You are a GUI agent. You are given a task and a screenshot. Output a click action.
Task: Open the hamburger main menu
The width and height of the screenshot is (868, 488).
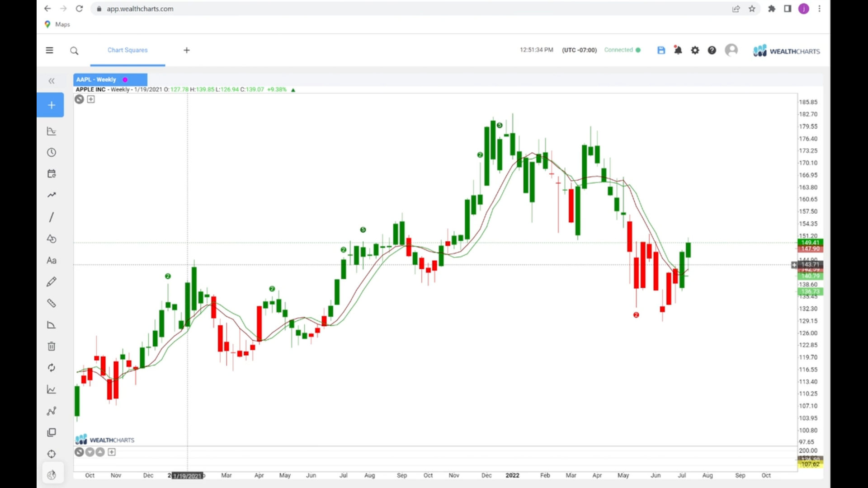(x=49, y=50)
